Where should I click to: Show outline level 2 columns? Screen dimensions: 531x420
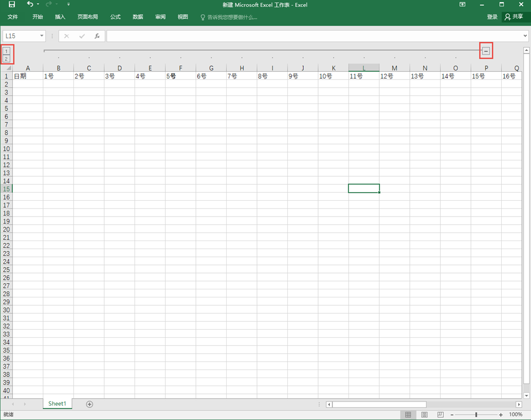[x=6, y=58]
